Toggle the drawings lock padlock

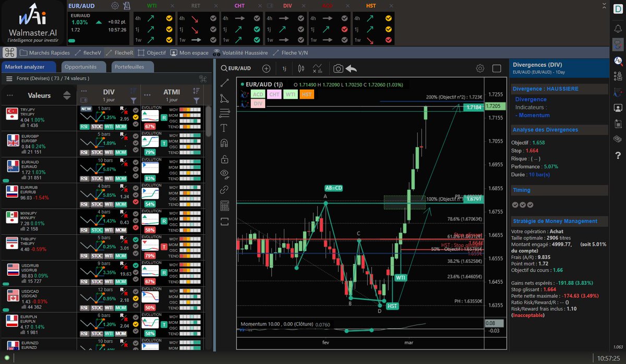click(225, 159)
